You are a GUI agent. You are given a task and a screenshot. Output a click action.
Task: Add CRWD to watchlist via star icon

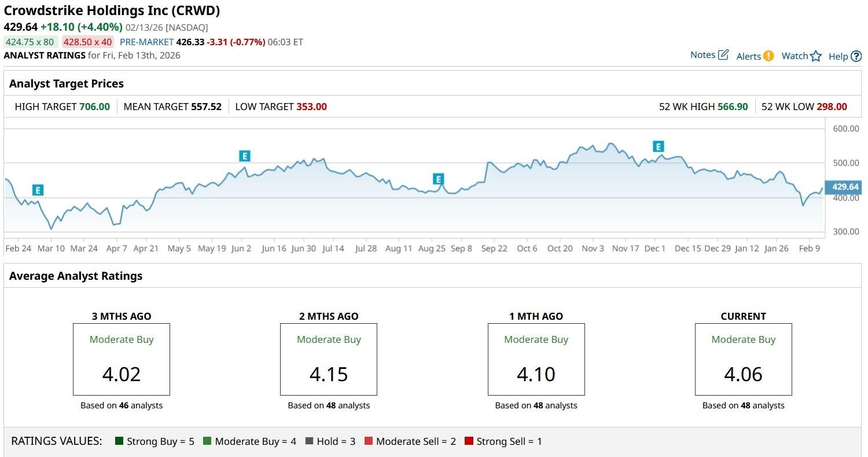816,56
